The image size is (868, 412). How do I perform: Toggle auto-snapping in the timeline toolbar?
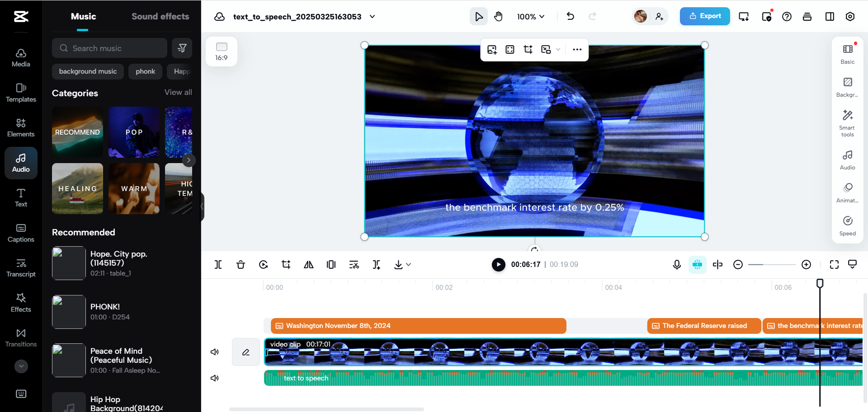click(x=698, y=264)
